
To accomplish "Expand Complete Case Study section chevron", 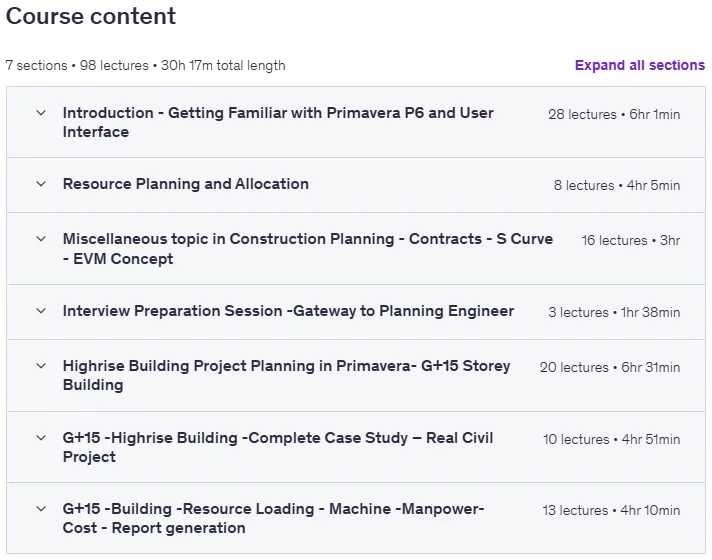I will [41, 438].
